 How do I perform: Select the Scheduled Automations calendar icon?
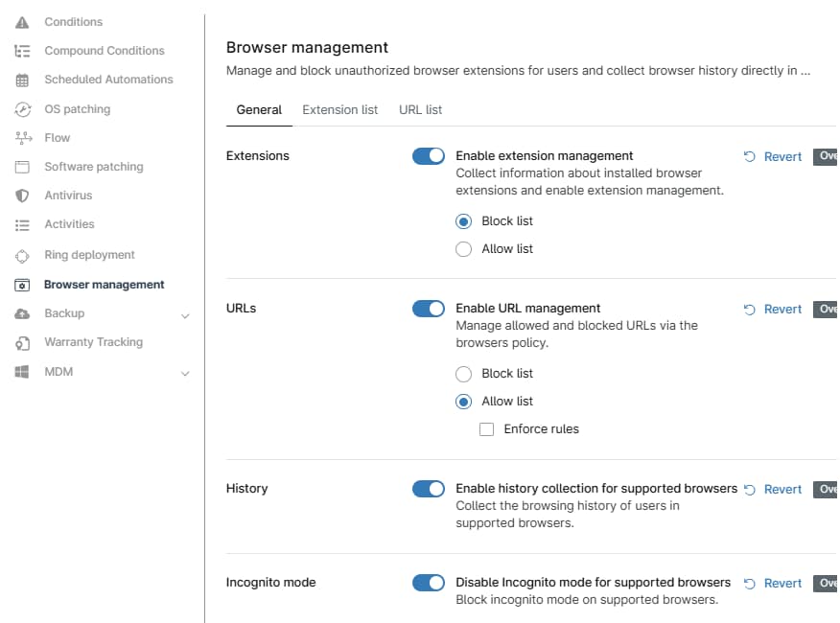22,81
